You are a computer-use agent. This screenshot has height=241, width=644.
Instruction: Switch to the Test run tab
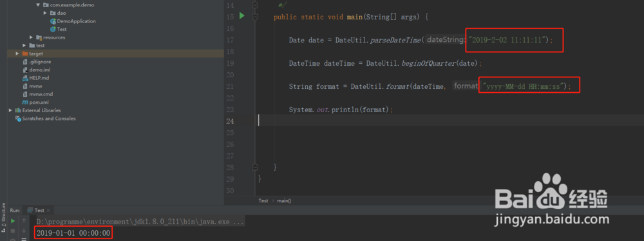pyautogui.click(x=39, y=210)
